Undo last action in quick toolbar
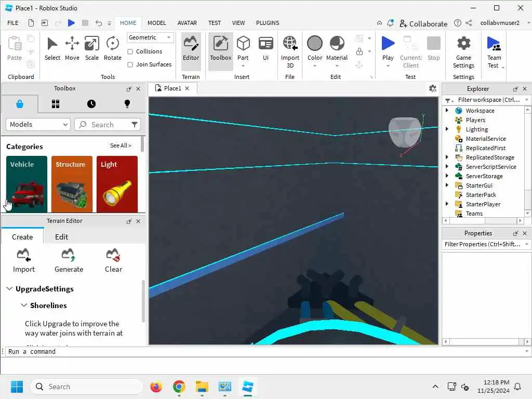The height and width of the screenshot is (399, 532). 98,23
